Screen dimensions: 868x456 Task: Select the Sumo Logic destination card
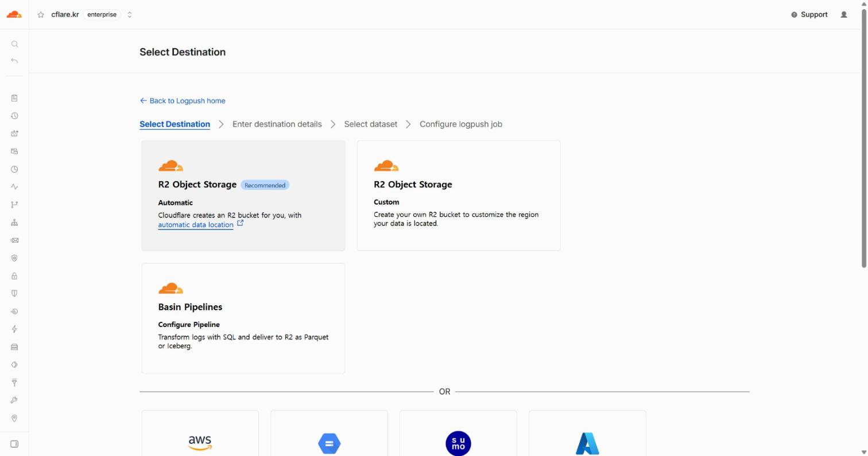coord(458,433)
